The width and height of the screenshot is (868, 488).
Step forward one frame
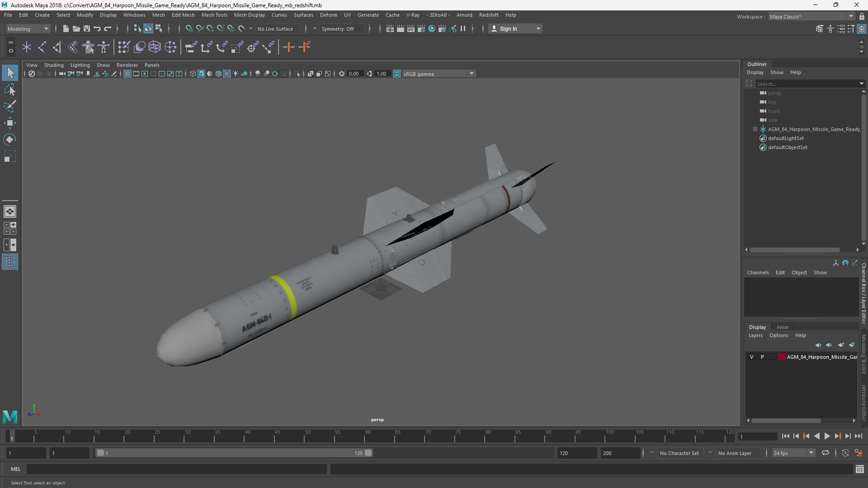click(x=848, y=436)
